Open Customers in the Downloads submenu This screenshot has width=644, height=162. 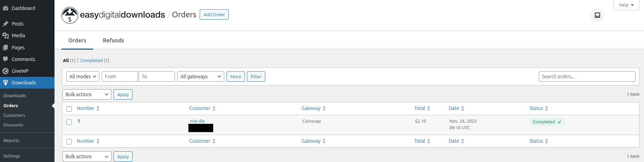point(14,115)
